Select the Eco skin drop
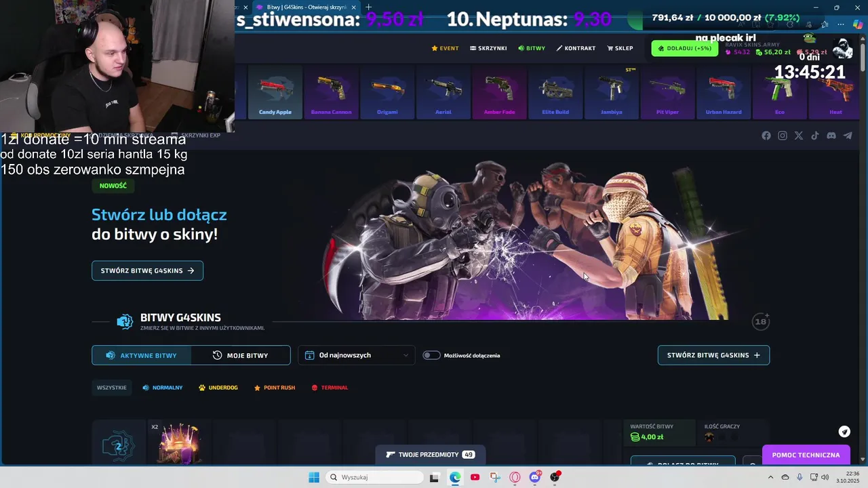Image resolution: width=868 pixels, height=488 pixels. click(780, 92)
